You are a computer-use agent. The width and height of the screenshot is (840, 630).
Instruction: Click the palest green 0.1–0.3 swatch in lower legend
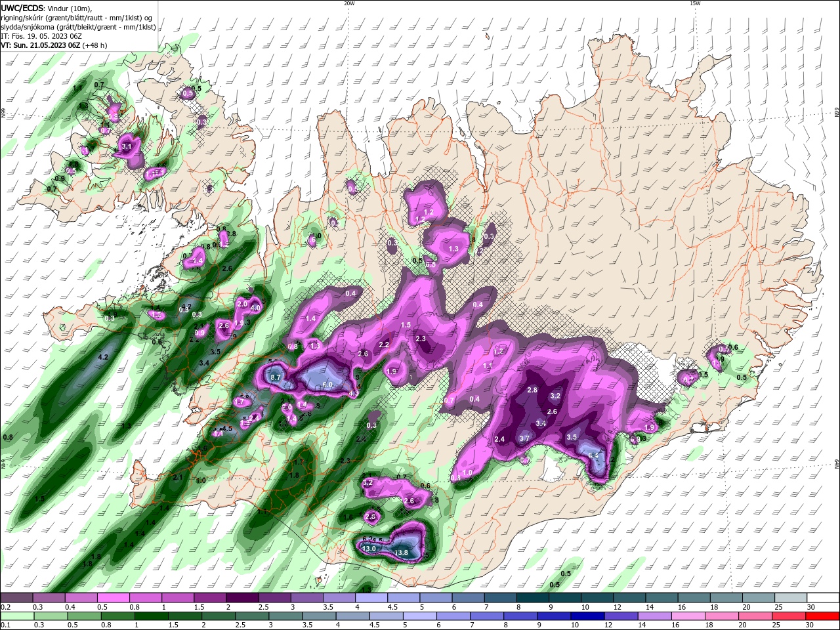[x=16, y=616]
